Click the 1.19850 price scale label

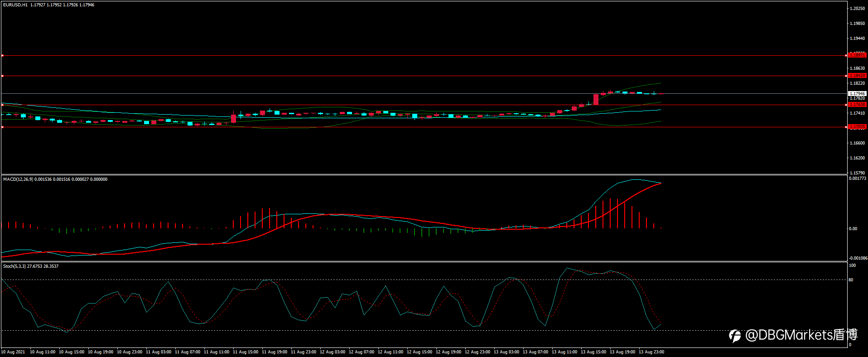pyautogui.click(x=857, y=24)
